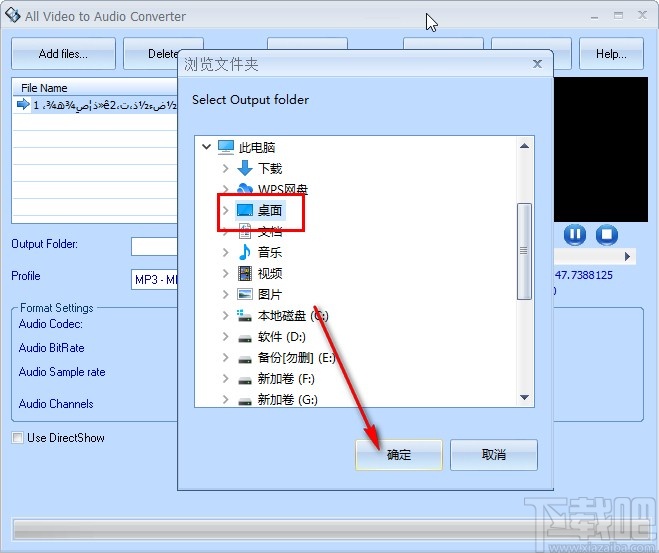Viewport: 659px width, 553px height.
Task: Expand the 音乐 folder node
Action: (226, 252)
